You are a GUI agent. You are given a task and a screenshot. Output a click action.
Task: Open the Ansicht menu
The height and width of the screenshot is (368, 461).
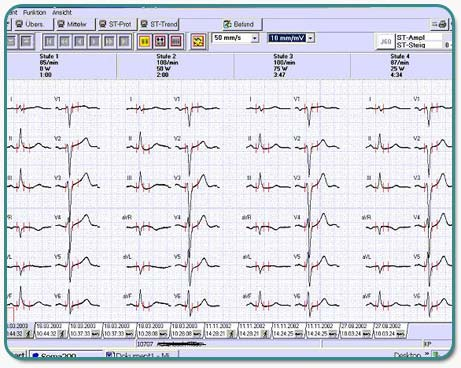tap(62, 12)
